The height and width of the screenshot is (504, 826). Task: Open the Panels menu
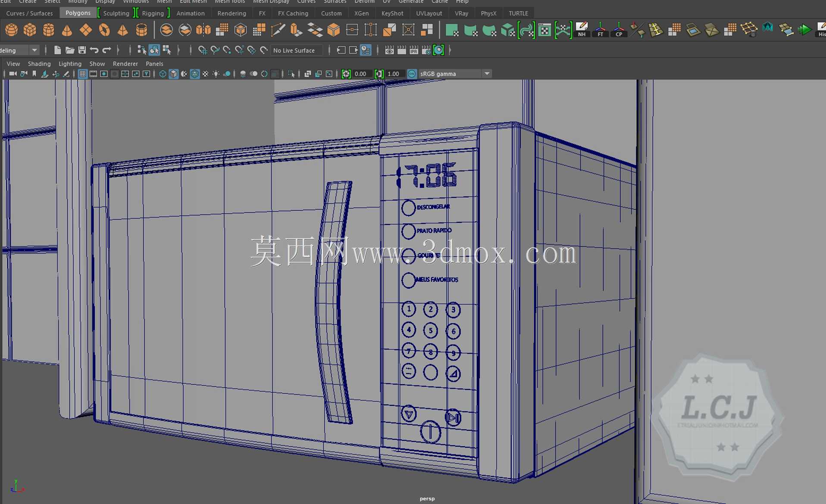(154, 64)
